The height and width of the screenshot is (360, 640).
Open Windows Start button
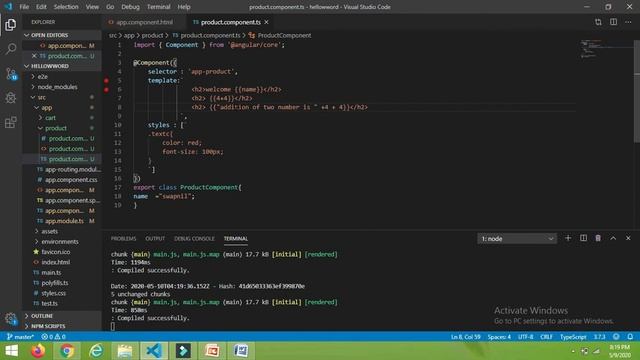(x=11, y=351)
